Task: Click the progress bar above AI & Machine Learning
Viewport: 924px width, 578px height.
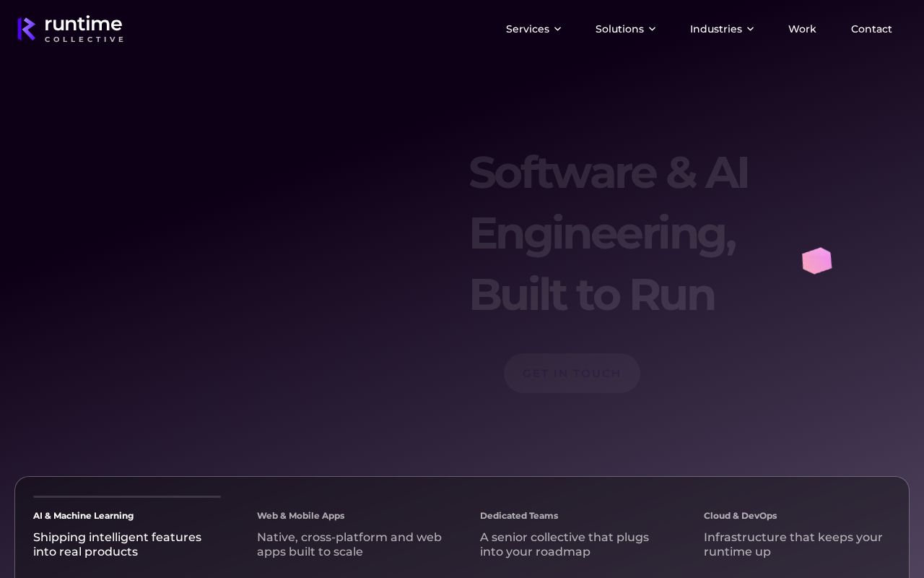Action: coord(127,496)
